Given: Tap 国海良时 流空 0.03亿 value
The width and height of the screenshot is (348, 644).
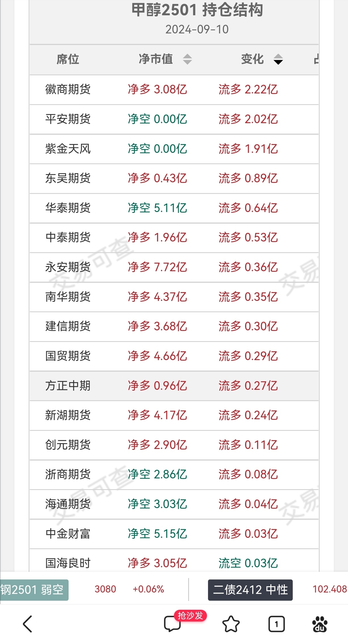Looking at the screenshot, I should (x=248, y=563).
